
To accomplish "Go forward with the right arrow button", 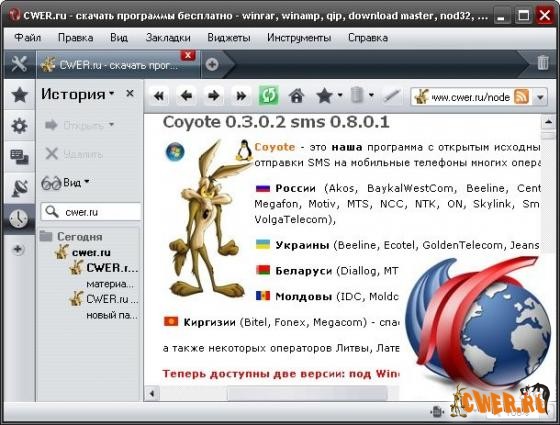I will point(214,96).
